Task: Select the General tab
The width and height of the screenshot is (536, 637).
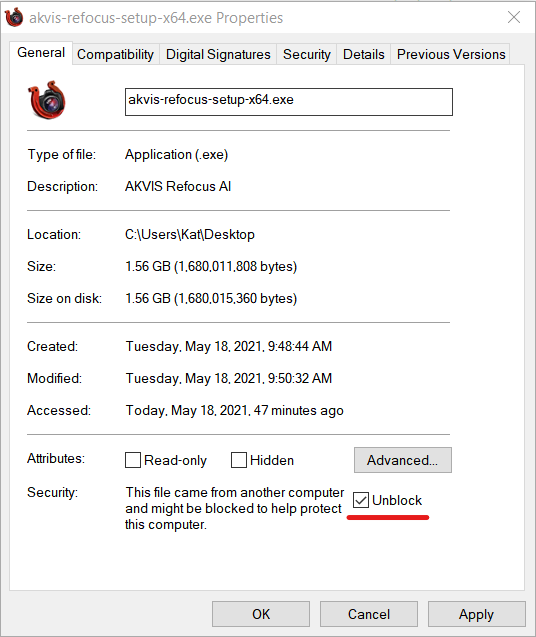Action: pos(41,53)
